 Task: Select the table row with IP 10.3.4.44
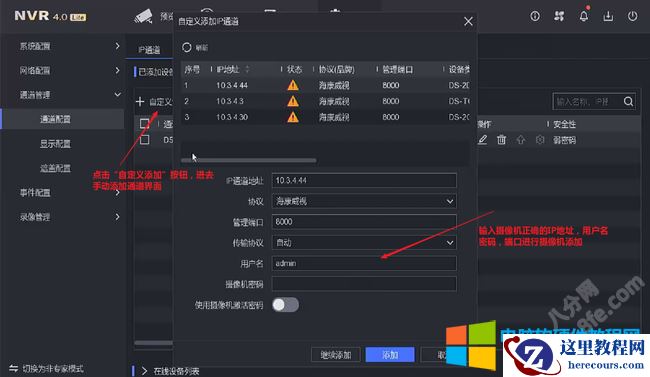click(x=325, y=85)
